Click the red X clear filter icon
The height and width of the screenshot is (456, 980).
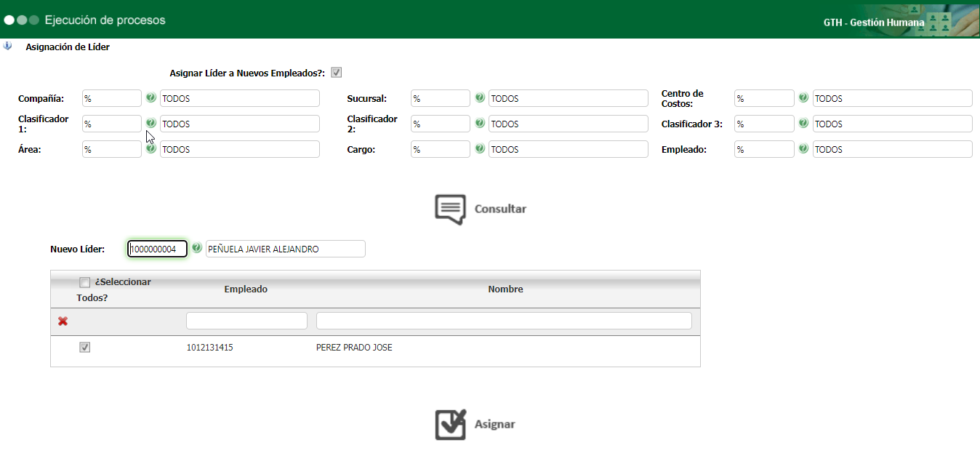63,321
